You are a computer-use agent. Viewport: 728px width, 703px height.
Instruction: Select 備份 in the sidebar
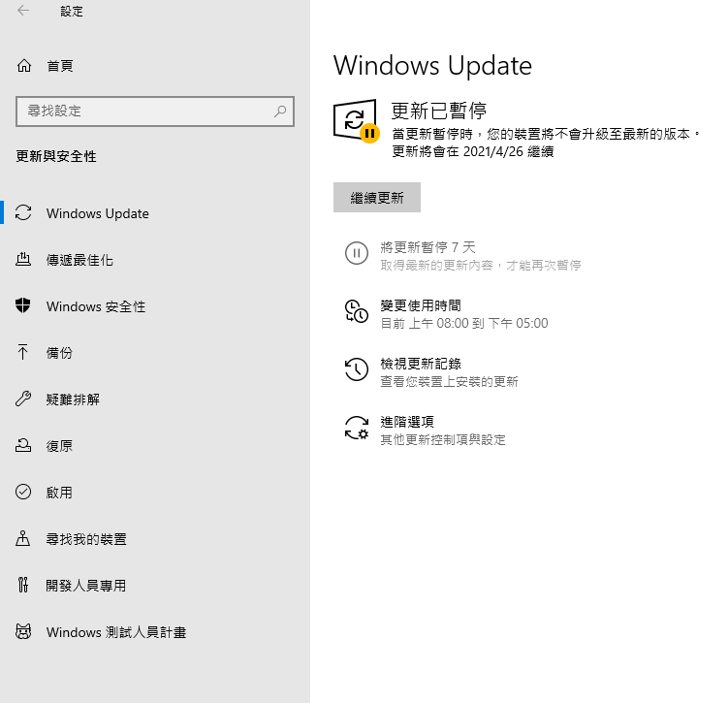click(155, 352)
